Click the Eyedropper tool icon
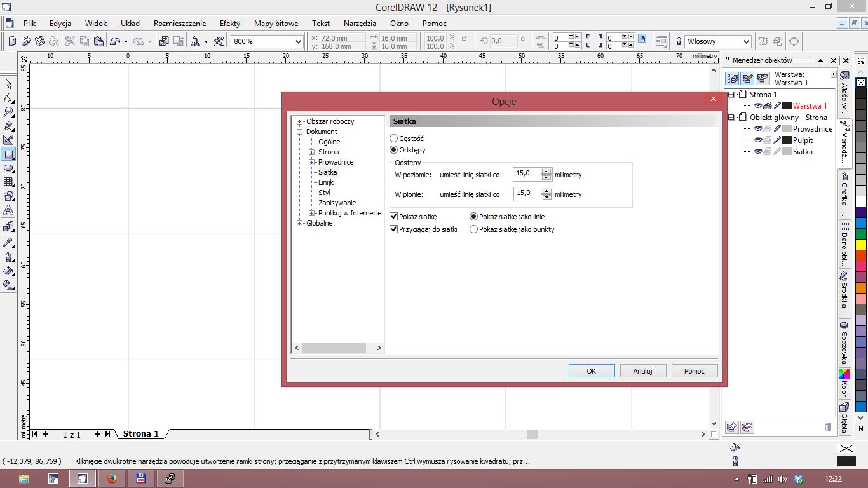The width and height of the screenshot is (868, 488). [9, 243]
